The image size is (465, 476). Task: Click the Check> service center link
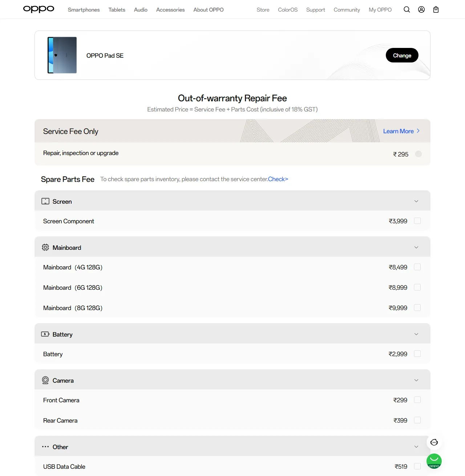(x=278, y=179)
